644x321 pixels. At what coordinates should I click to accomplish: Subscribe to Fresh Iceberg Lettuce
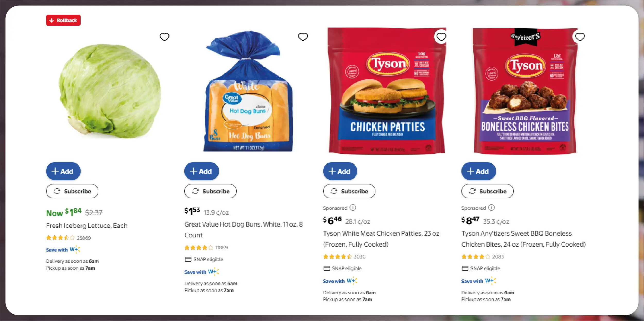(72, 191)
